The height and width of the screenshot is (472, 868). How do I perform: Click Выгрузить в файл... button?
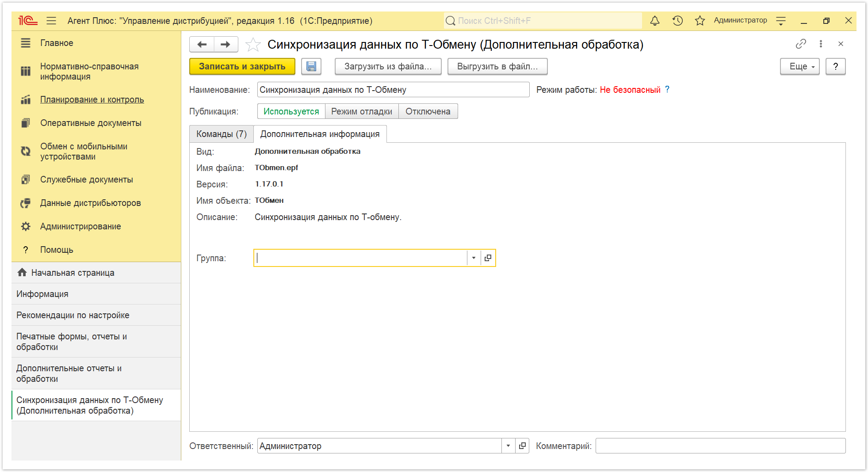tap(497, 66)
